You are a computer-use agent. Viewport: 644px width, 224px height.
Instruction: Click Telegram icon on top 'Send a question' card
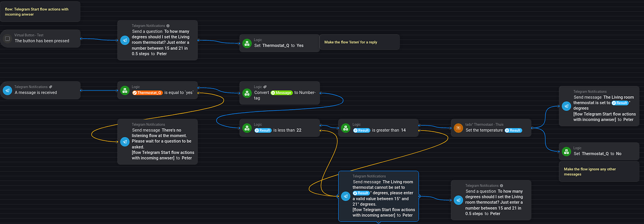tap(125, 40)
